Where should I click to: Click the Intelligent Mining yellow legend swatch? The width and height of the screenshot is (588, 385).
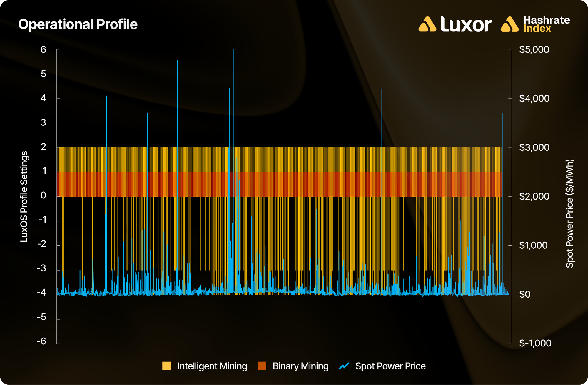pyautogui.click(x=166, y=366)
